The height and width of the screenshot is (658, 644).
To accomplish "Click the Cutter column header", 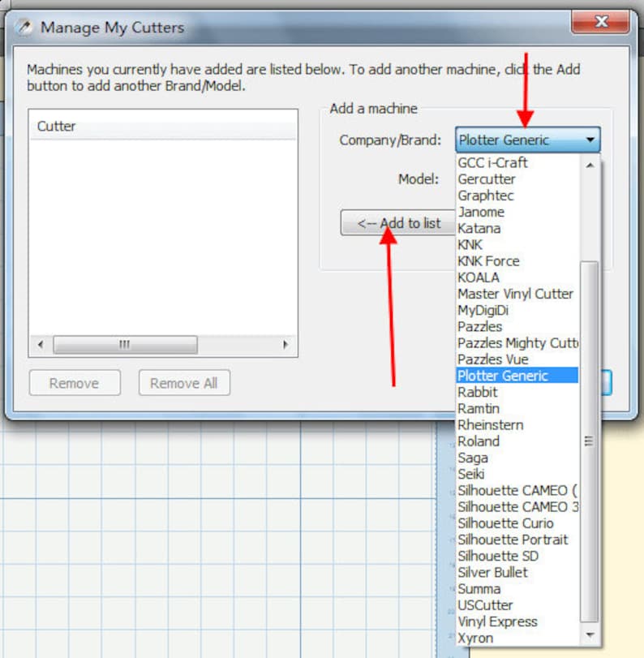I will [163, 126].
